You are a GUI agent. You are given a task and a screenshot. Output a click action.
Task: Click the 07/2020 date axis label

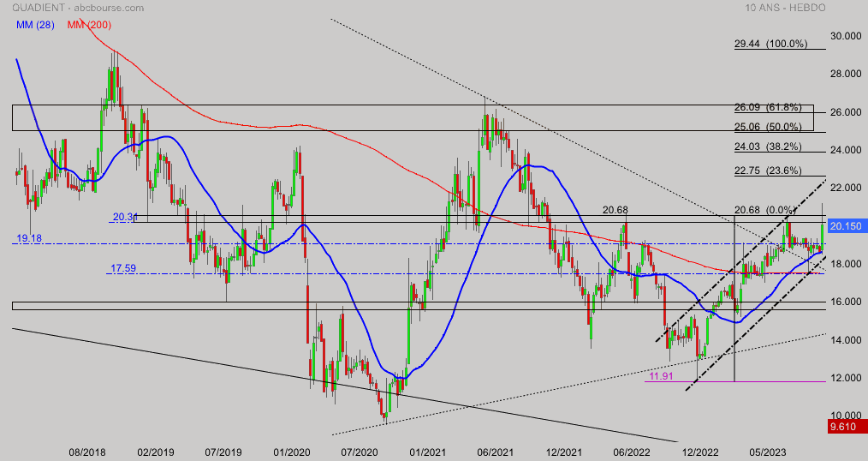[x=360, y=452]
